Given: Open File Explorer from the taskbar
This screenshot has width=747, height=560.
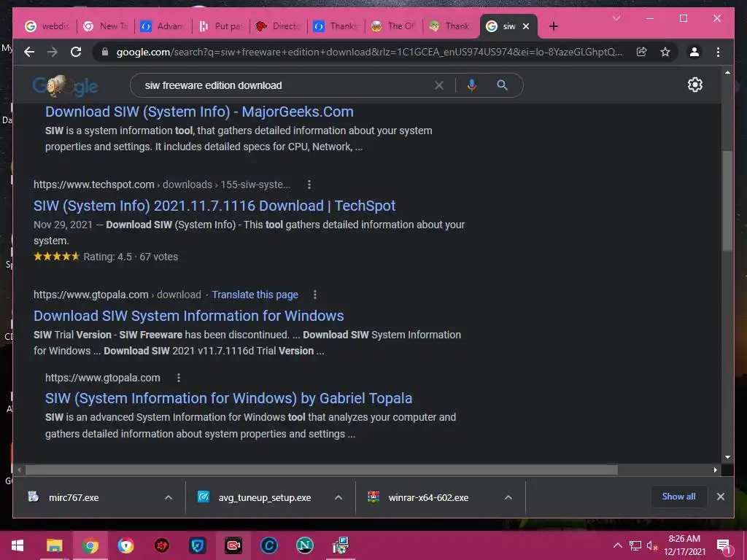Looking at the screenshot, I should coord(54,545).
